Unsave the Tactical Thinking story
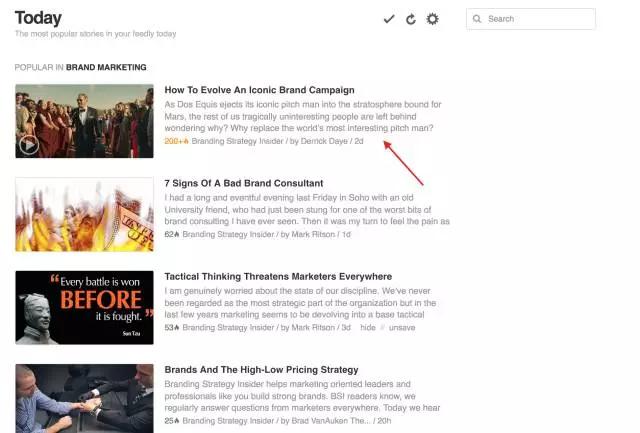 pyautogui.click(x=401, y=327)
